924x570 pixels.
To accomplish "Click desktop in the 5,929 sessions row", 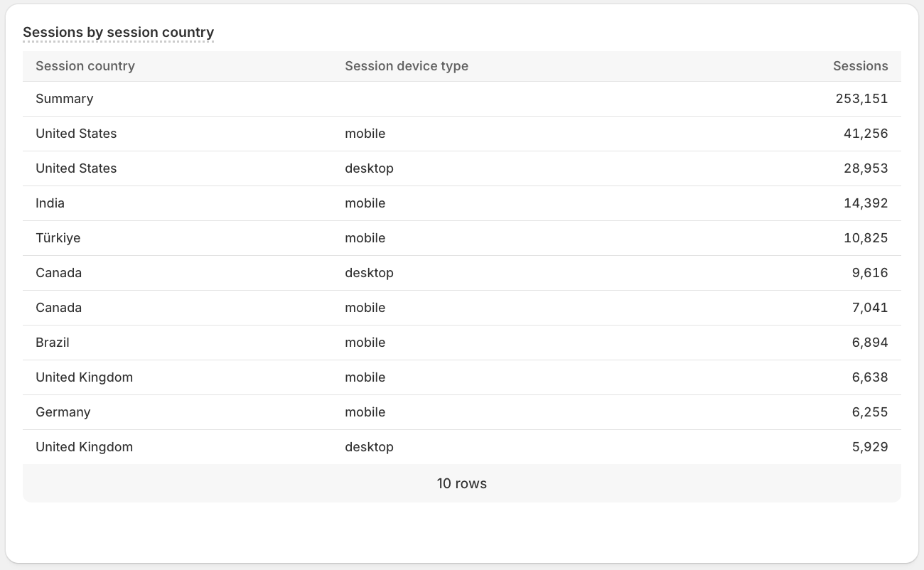I will [369, 447].
